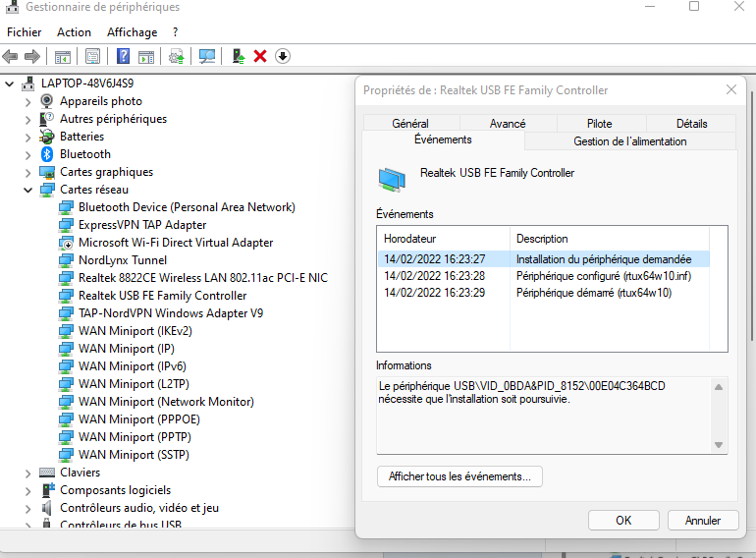Click the LAPTOP-48V6J4S9 computer icon
This screenshot has width=756, height=558.
[27, 84]
